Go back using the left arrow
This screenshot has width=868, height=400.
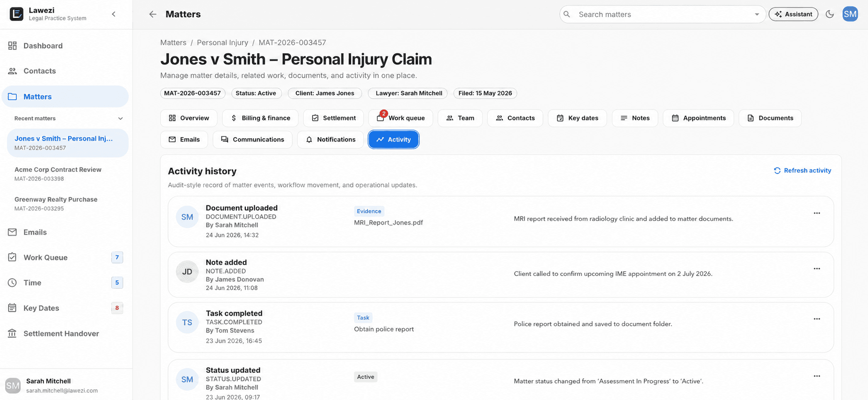[153, 14]
